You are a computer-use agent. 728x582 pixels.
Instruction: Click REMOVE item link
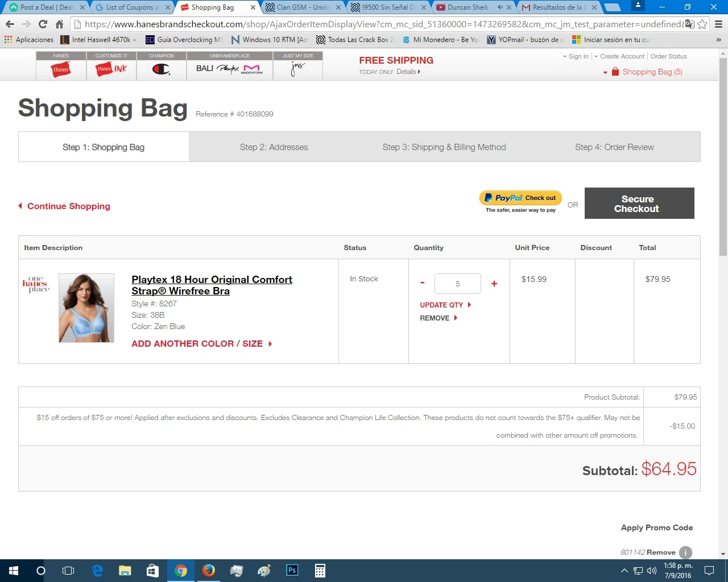tap(439, 318)
